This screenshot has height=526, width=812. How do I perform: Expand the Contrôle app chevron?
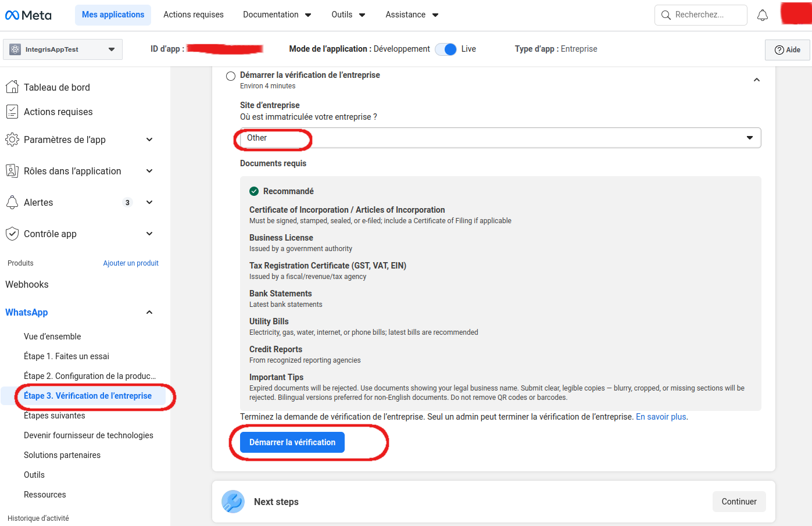(x=149, y=234)
